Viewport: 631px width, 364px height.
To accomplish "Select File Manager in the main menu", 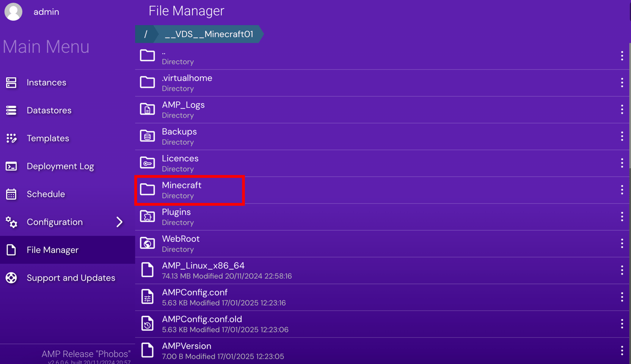I will pyautogui.click(x=52, y=250).
